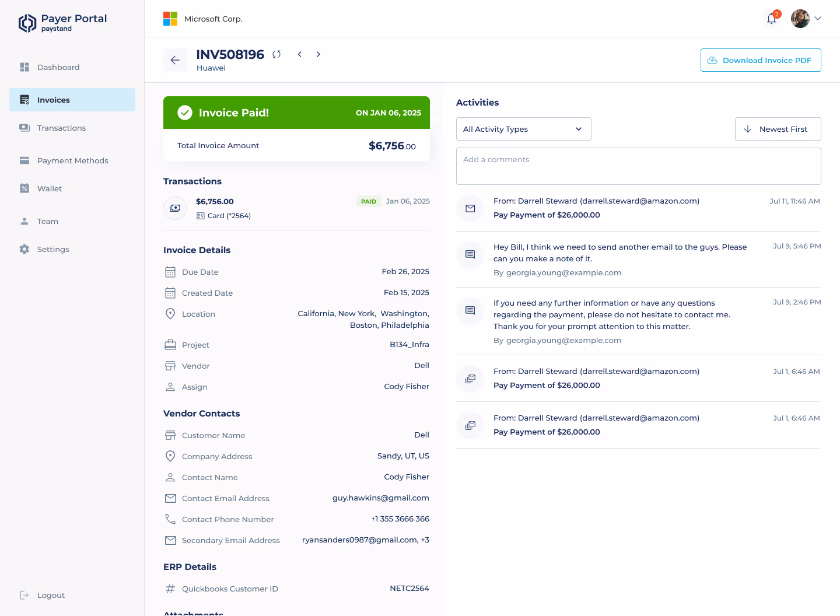Click the B134_Infra project value
Screen dimensions: 840x616
click(x=409, y=345)
